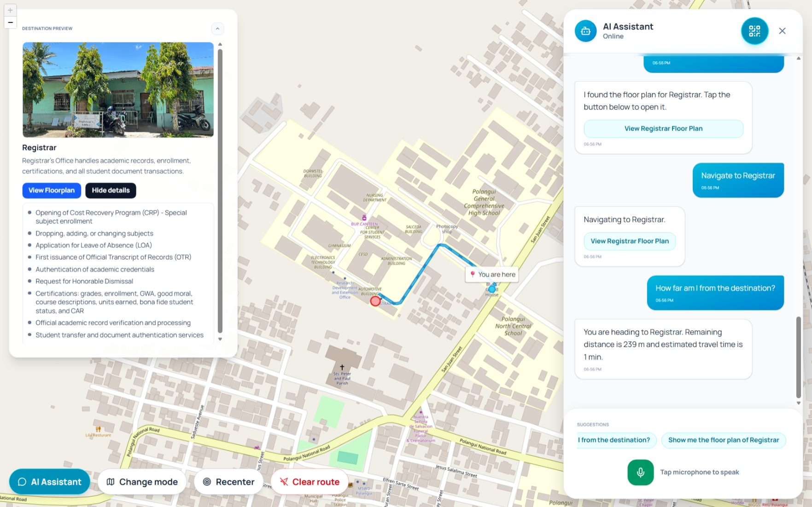Select 'Application for Leave of Absence (LOA)' item

(x=93, y=245)
